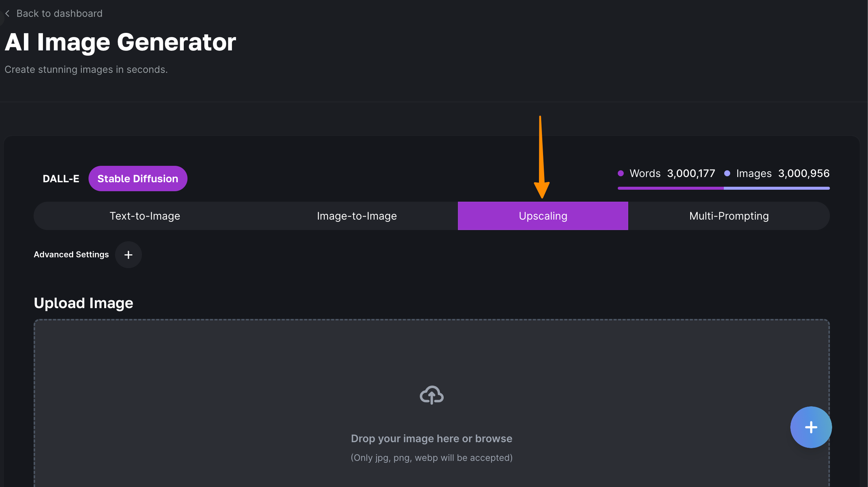Click the cloud upload icon
868x487 pixels.
point(431,395)
